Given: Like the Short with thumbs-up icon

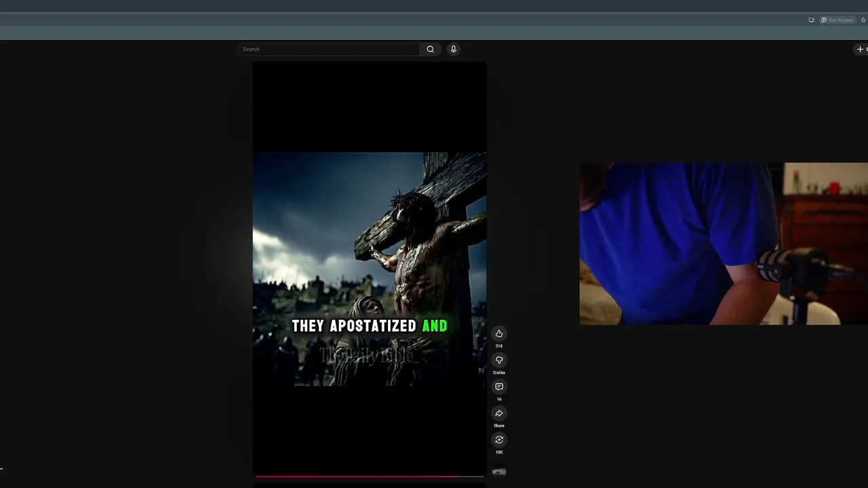Looking at the screenshot, I should coord(499,333).
